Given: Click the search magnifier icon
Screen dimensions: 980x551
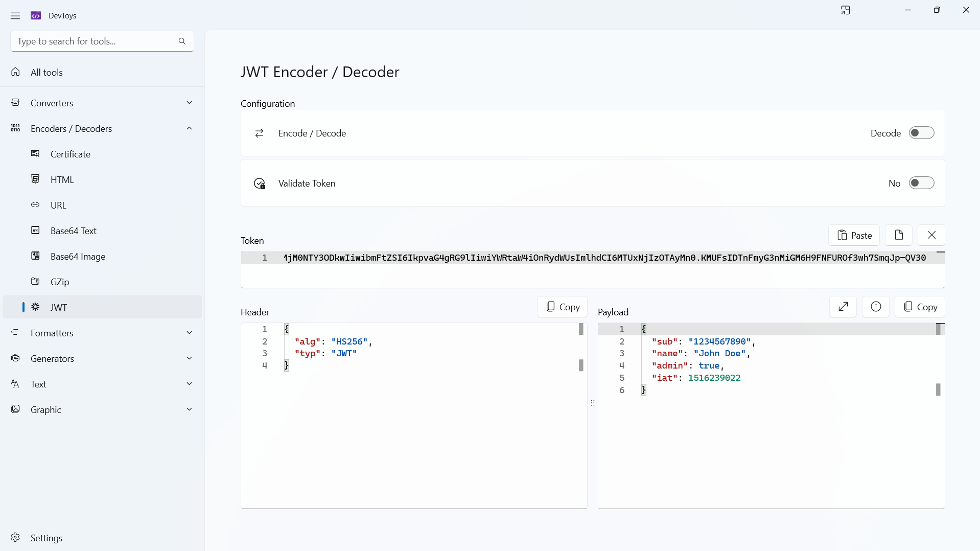Looking at the screenshot, I should [x=182, y=41].
